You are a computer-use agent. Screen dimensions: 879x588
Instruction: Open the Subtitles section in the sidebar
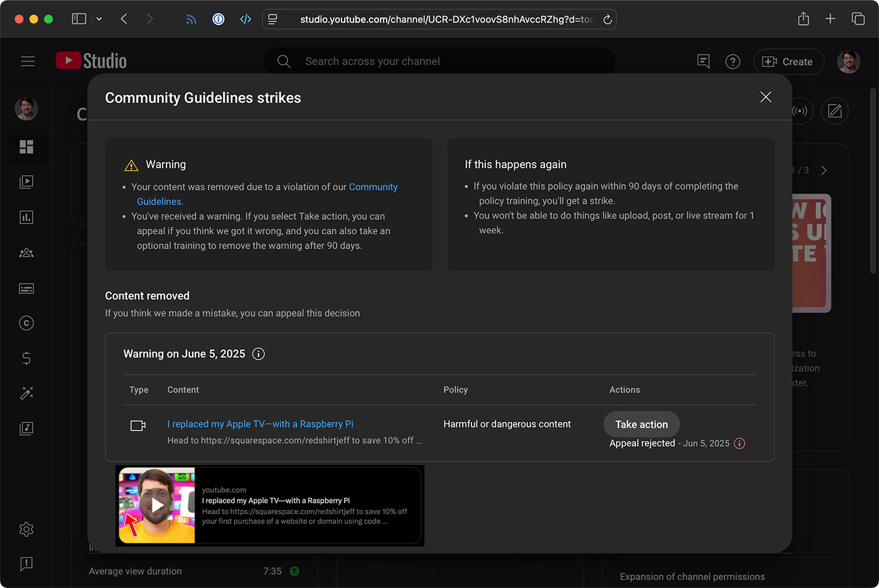26,288
